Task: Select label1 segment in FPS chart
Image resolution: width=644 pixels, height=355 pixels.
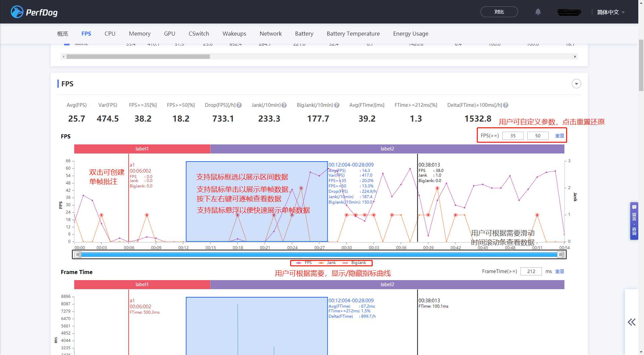Action: [142, 149]
